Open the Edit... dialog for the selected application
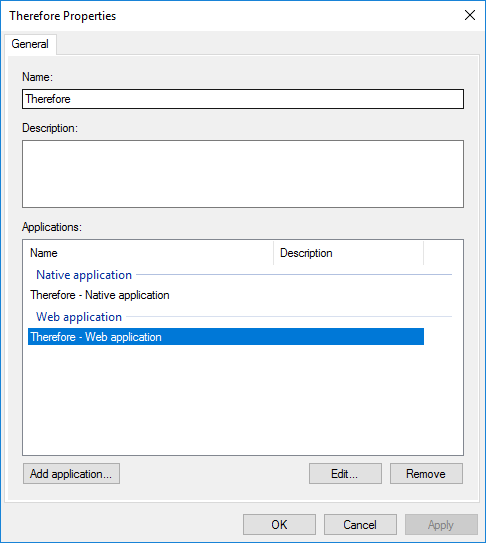 pyautogui.click(x=345, y=474)
